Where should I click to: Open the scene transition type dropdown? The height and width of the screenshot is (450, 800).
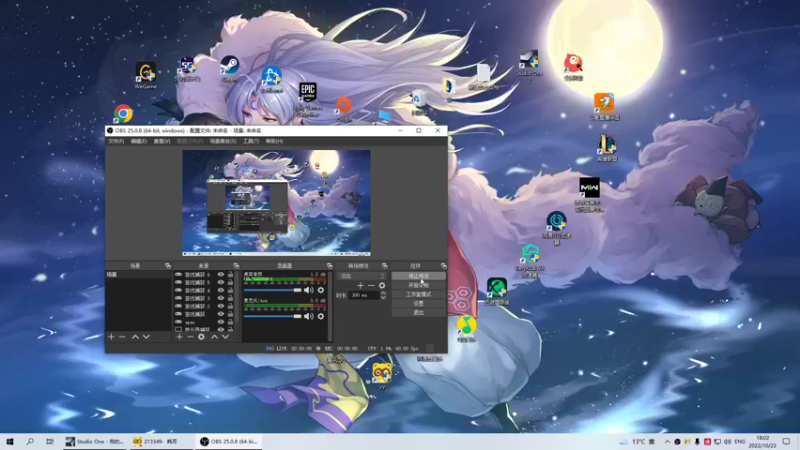[362, 276]
